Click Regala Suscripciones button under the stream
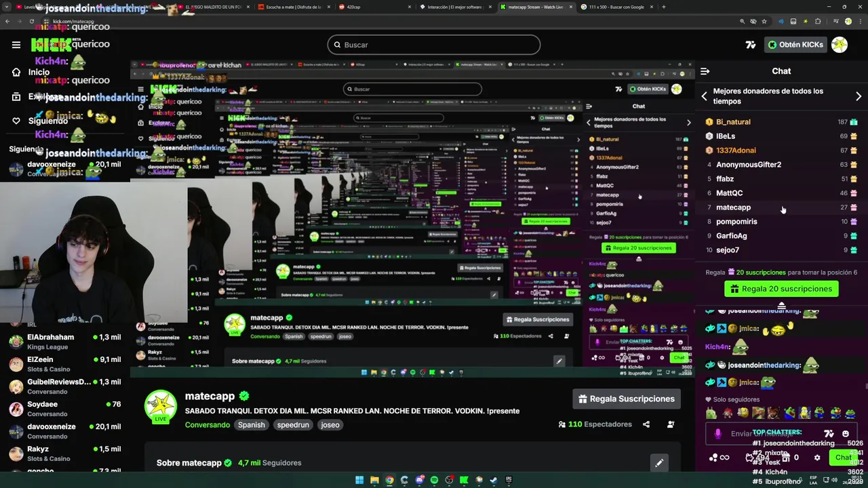 [627, 399]
